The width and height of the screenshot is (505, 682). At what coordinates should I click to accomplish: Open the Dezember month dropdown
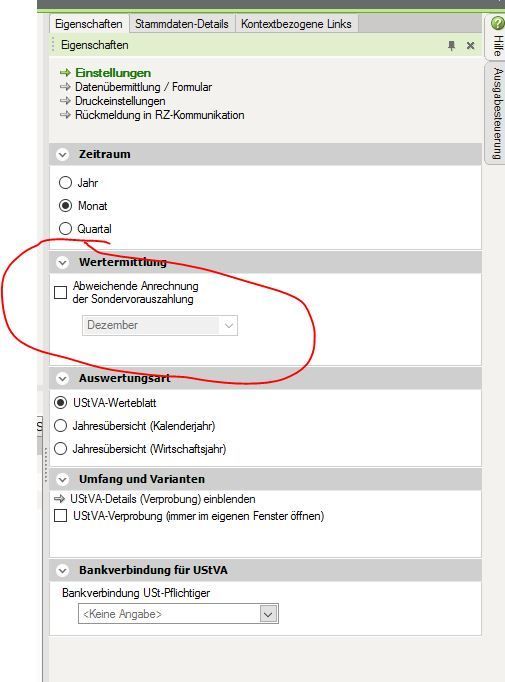160,325
